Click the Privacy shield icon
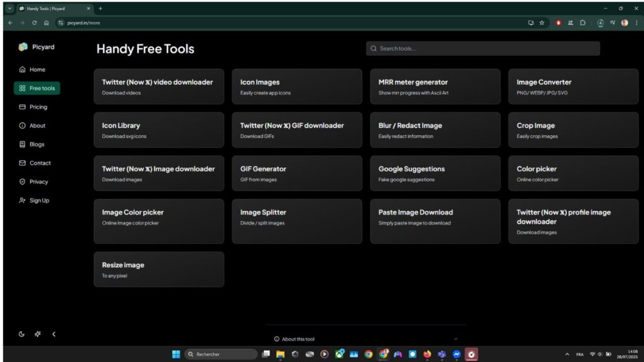This screenshot has width=644, height=362. tap(22, 182)
